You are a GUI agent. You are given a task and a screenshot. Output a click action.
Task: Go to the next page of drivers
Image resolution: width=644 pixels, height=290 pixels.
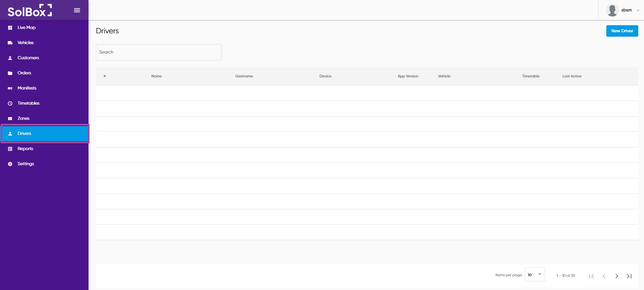click(616, 276)
